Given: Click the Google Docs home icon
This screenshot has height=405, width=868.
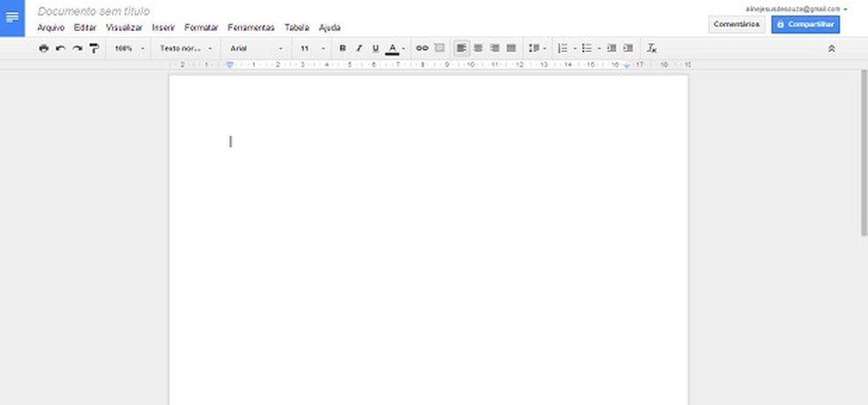Looking at the screenshot, I should (12, 19).
